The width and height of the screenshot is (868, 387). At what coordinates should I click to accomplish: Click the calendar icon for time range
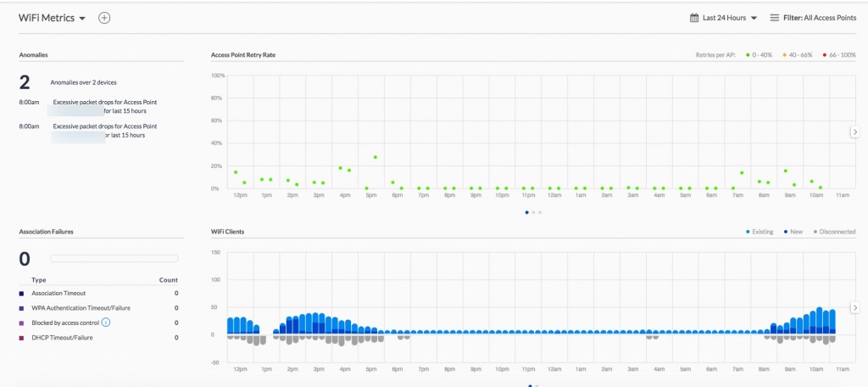point(694,18)
